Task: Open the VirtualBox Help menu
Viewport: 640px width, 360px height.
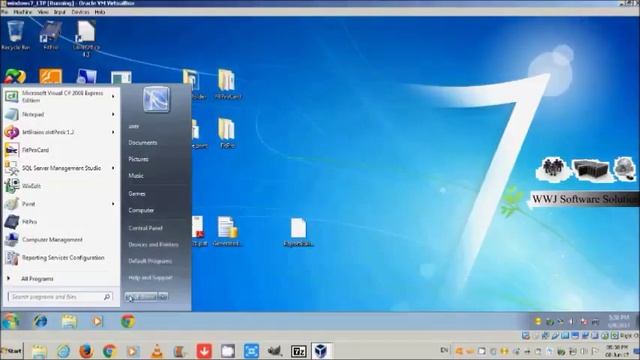Action: pyautogui.click(x=100, y=12)
